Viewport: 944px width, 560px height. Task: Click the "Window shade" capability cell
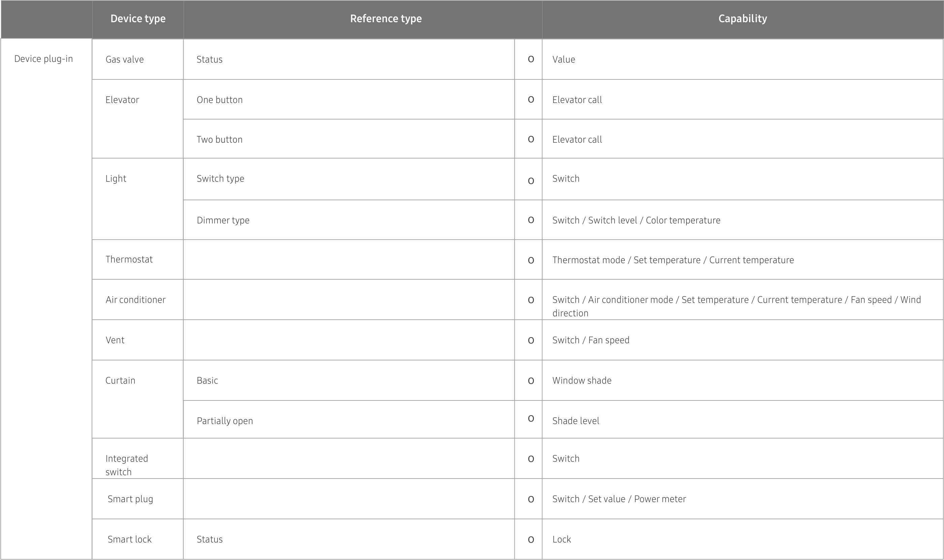point(582,381)
